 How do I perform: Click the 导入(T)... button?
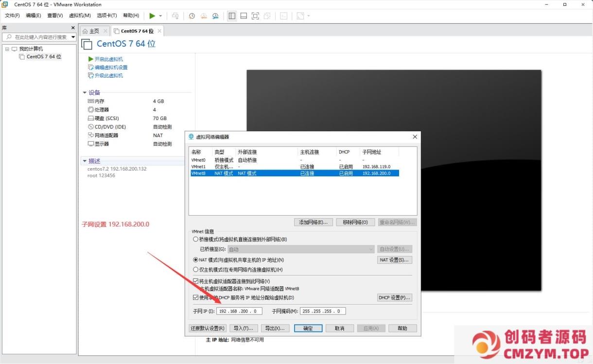[x=243, y=329]
